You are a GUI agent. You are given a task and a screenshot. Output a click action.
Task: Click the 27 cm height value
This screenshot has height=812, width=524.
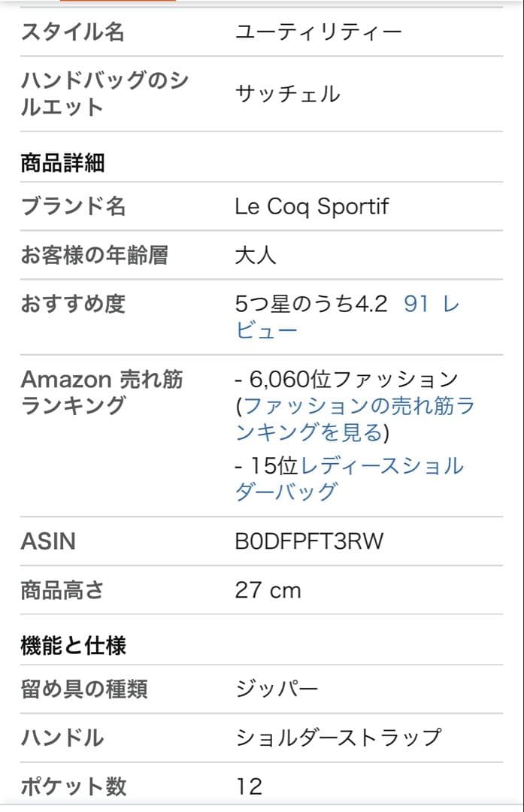(x=268, y=590)
